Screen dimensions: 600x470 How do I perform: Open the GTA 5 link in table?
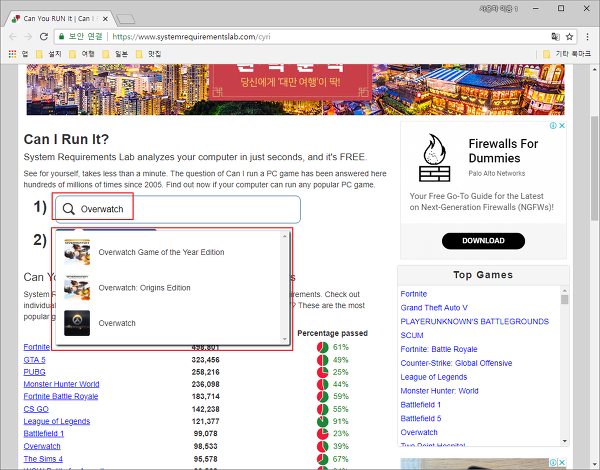coord(34,360)
